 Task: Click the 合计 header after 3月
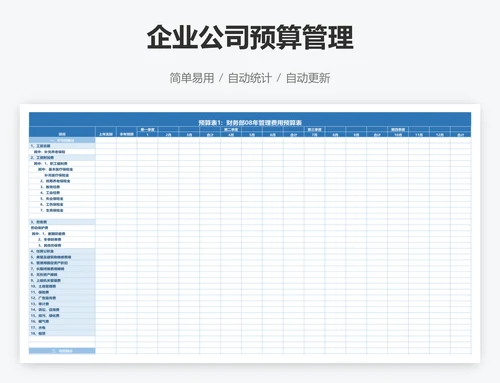click(210, 135)
